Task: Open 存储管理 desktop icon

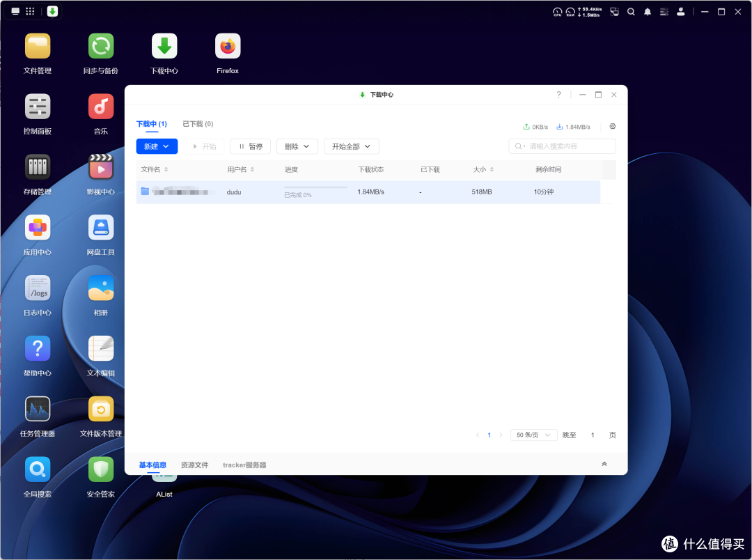Action: pyautogui.click(x=38, y=167)
